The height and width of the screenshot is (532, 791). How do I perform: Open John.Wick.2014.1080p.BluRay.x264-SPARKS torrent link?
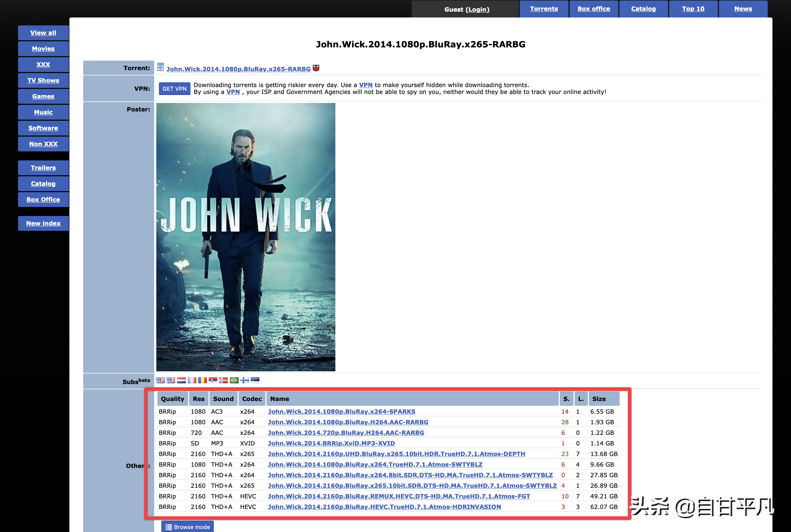pos(341,411)
